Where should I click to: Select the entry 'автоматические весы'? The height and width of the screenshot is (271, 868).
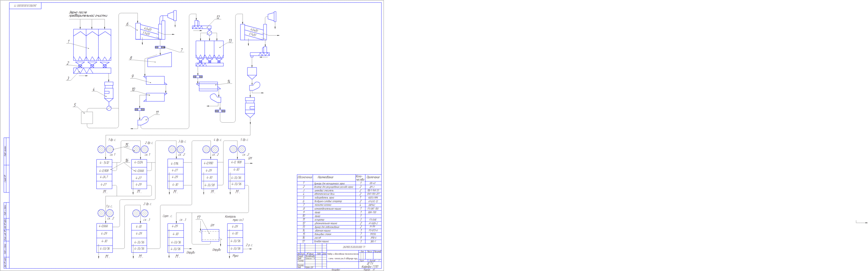pos(324,194)
